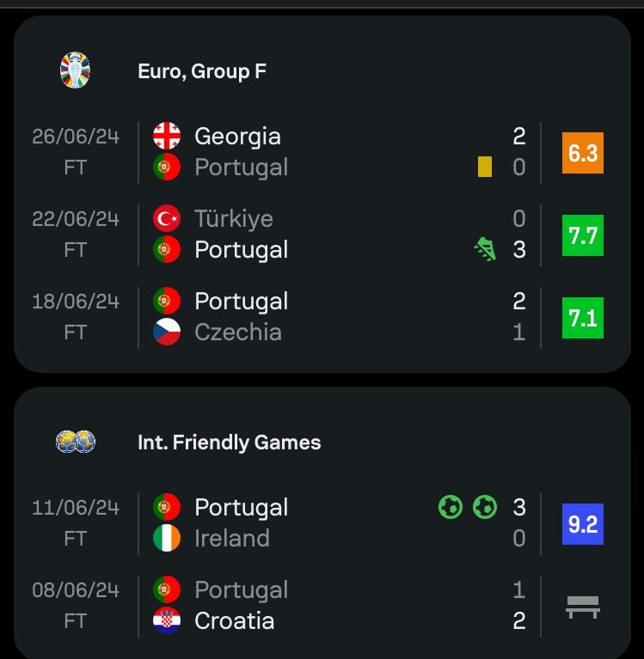
Task: Open the 08/06/24 Portugal Croatia match
Action: tap(322, 606)
